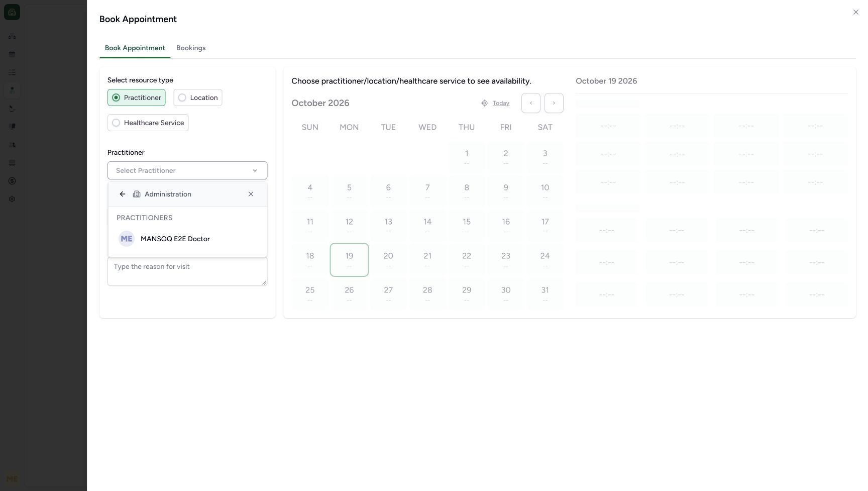Select the Location resource type
The height and width of the screenshot is (491, 868).
(x=198, y=97)
